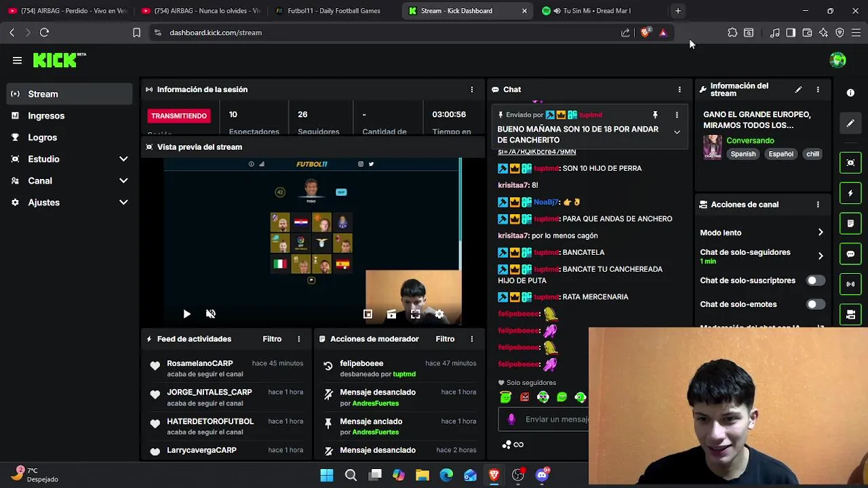Click the Conversando category link
This screenshot has width=868, height=488.
(750, 141)
